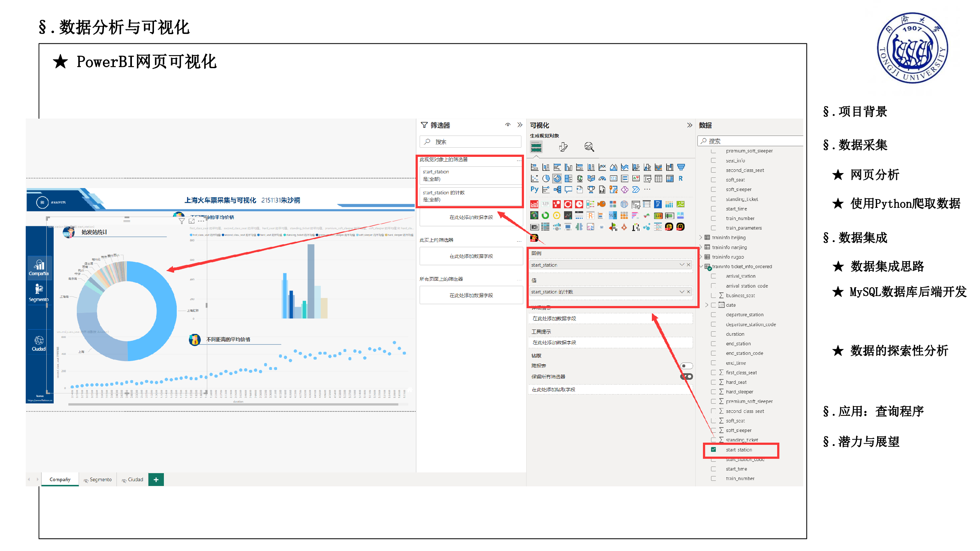The width and height of the screenshot is (980, 551).
Task: Click the R script visual icon
Action: [x=681, y=179]
